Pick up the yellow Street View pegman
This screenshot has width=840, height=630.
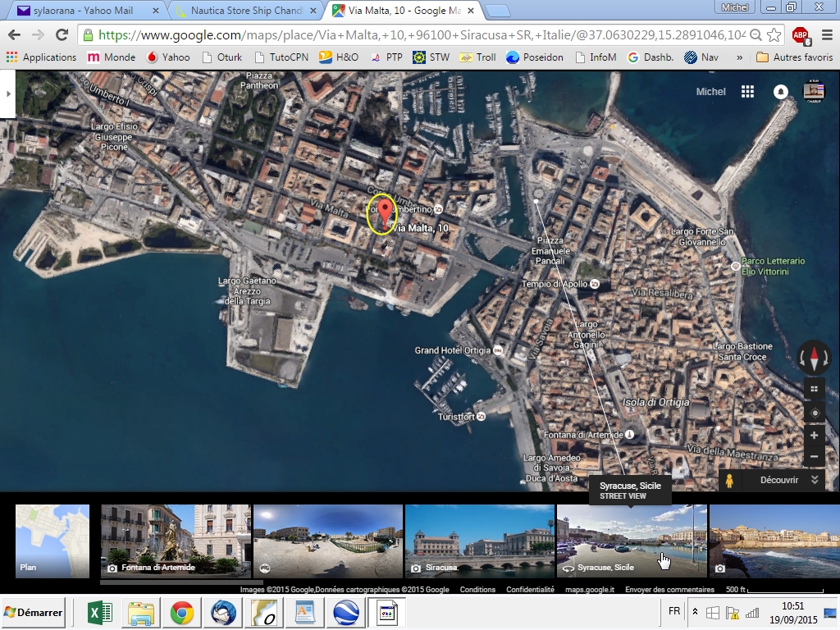pos(729,480)
